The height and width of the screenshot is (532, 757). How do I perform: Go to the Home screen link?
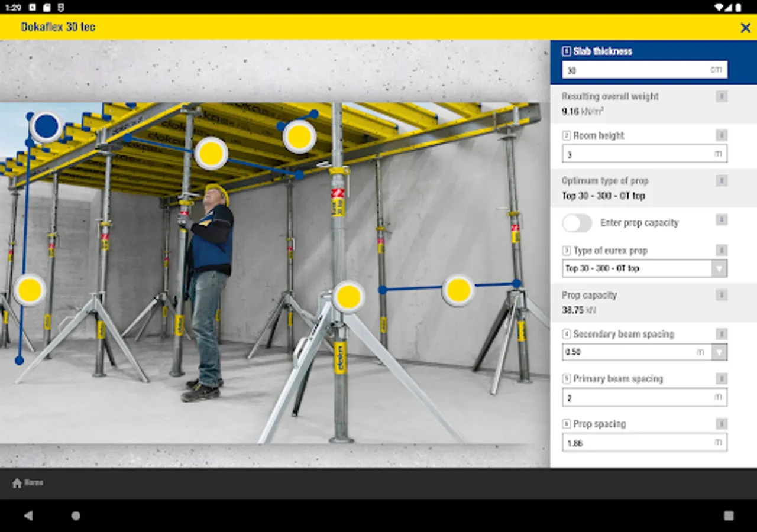(x=28, y=482)
